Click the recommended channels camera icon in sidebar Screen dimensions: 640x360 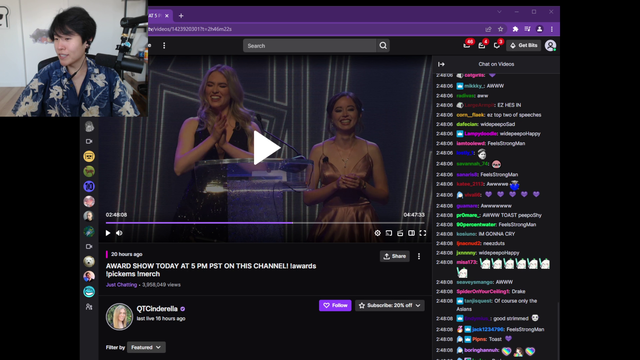pyautogui.click(x=89, y=247)
